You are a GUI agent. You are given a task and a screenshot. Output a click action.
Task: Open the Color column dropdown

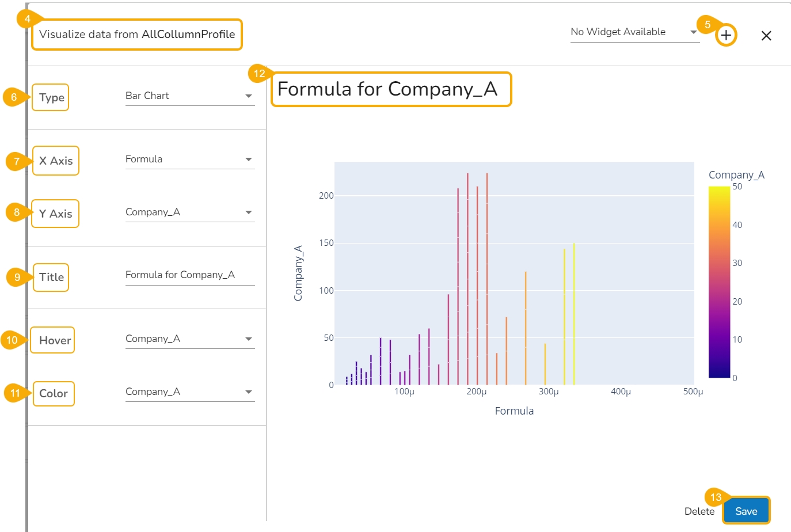click(189, 392)
